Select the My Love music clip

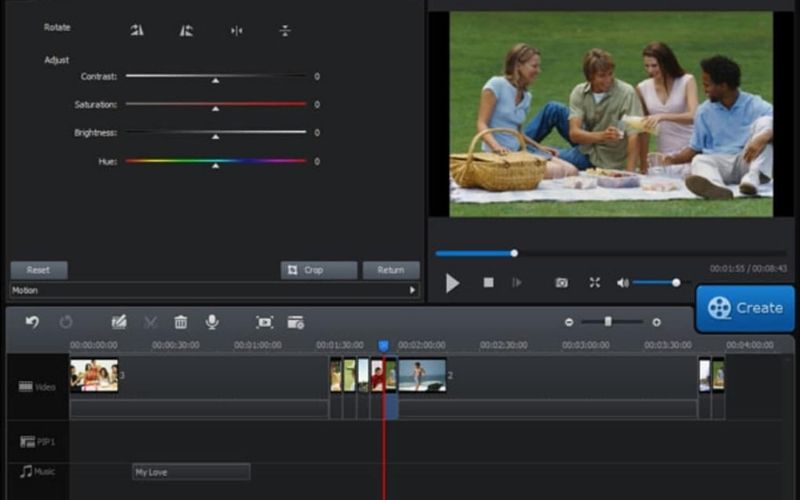point(191,472)
